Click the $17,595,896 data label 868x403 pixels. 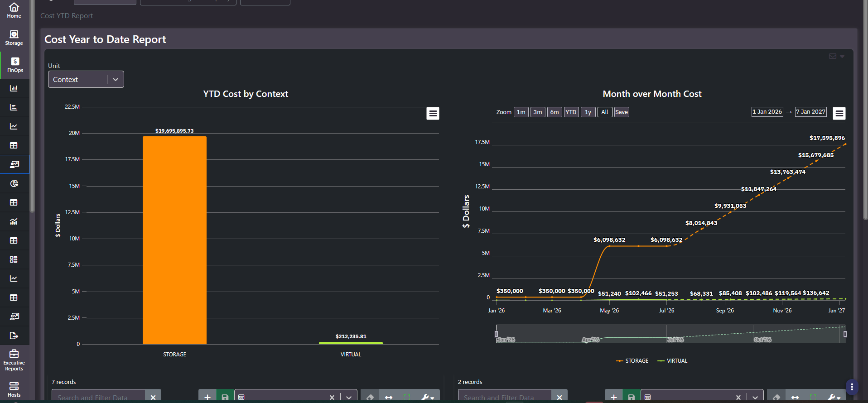pyautogui.click(x=827, y=138)
